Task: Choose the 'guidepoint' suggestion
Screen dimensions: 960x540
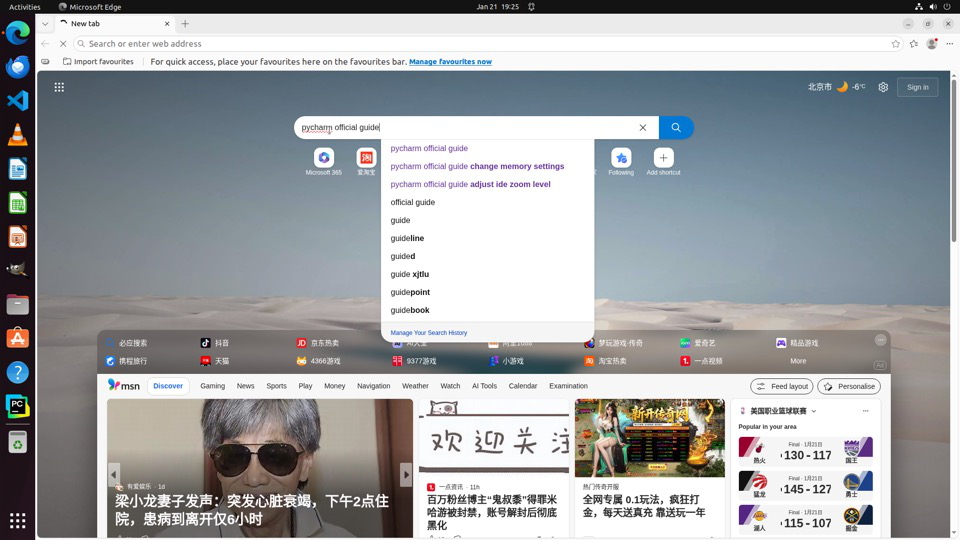Action: point(487,292)
